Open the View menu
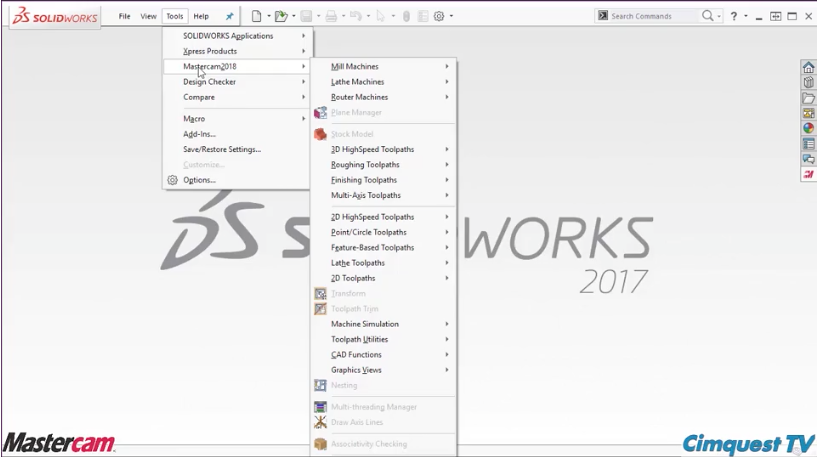This screenshot has width=817, height=457. [x=148, y=16]
